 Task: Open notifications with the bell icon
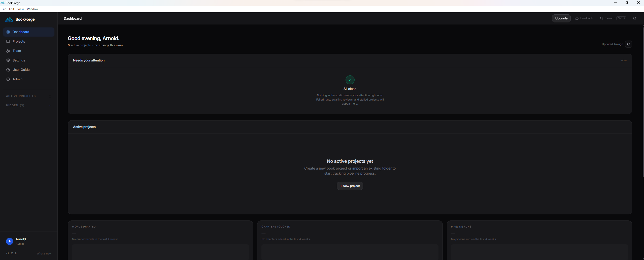(635, 18)
